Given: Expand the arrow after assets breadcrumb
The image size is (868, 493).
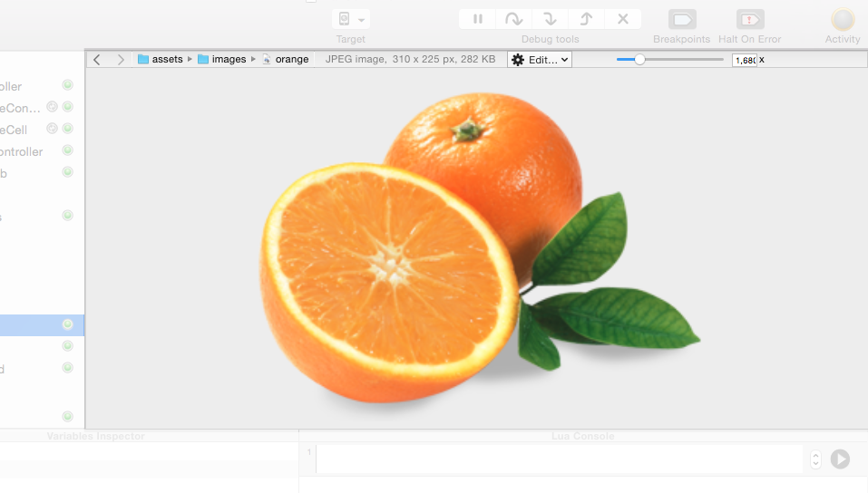Looking at the screenshot, I should 190,59.
